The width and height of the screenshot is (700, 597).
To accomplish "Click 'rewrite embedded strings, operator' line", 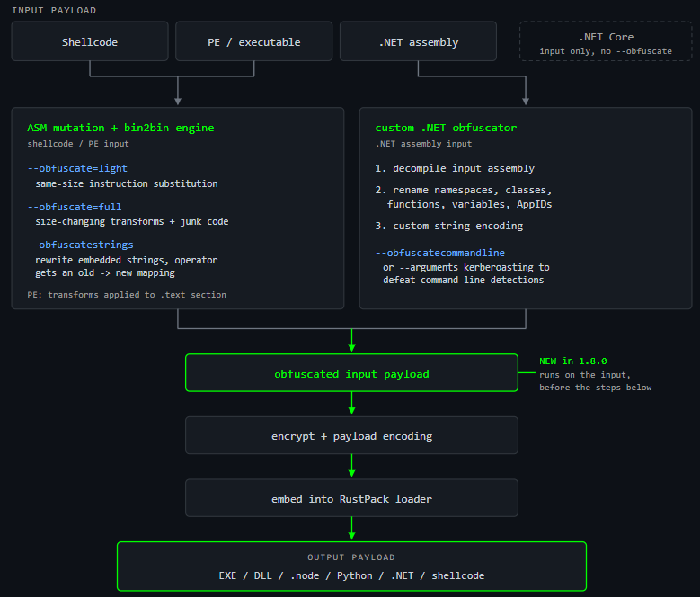I will [127, 260].
